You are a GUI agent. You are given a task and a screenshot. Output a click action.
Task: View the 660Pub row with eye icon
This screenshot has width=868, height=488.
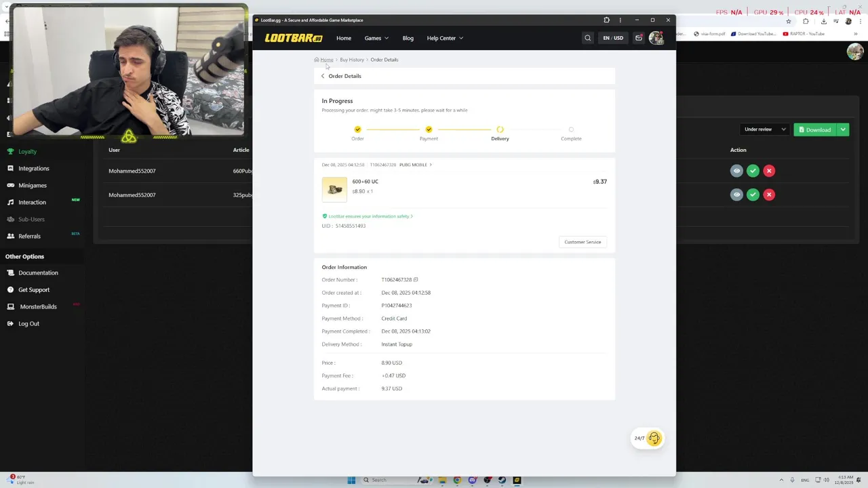tap(736, 171)
